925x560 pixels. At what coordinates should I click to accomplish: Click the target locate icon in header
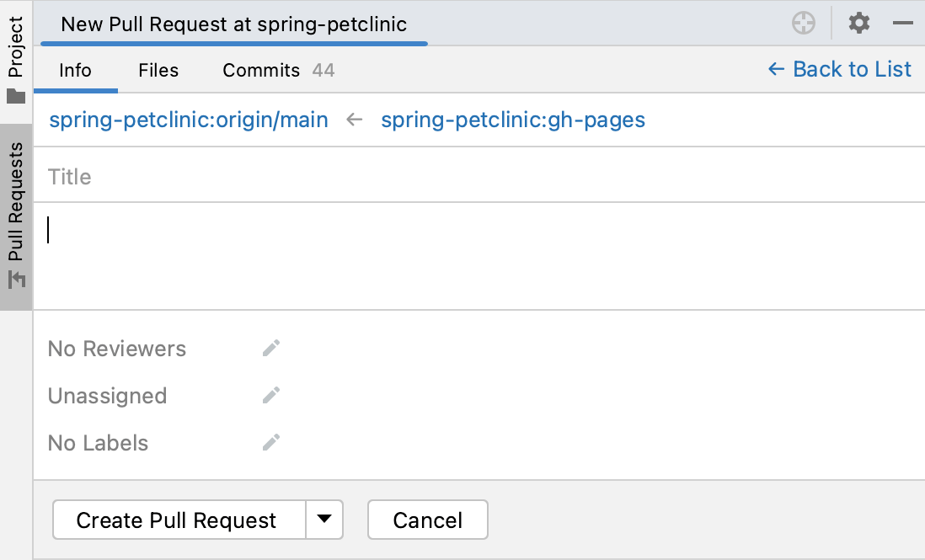click(x=804, y=24)
